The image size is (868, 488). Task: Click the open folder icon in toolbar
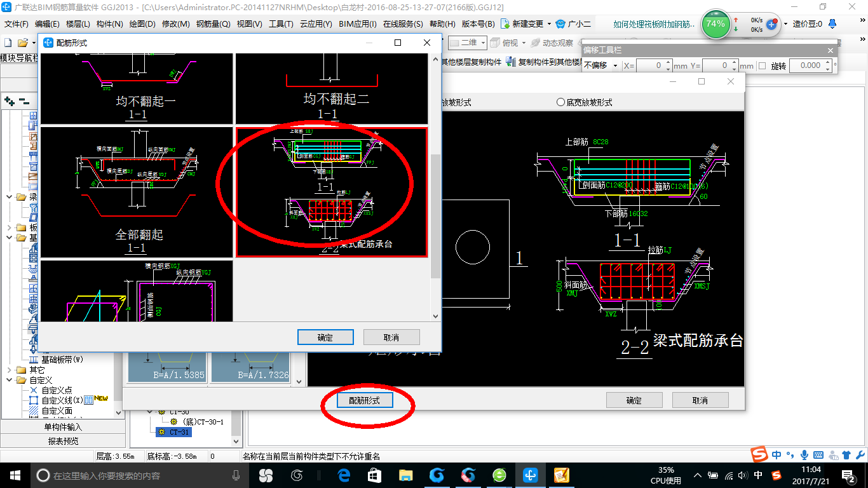[22, 43]
